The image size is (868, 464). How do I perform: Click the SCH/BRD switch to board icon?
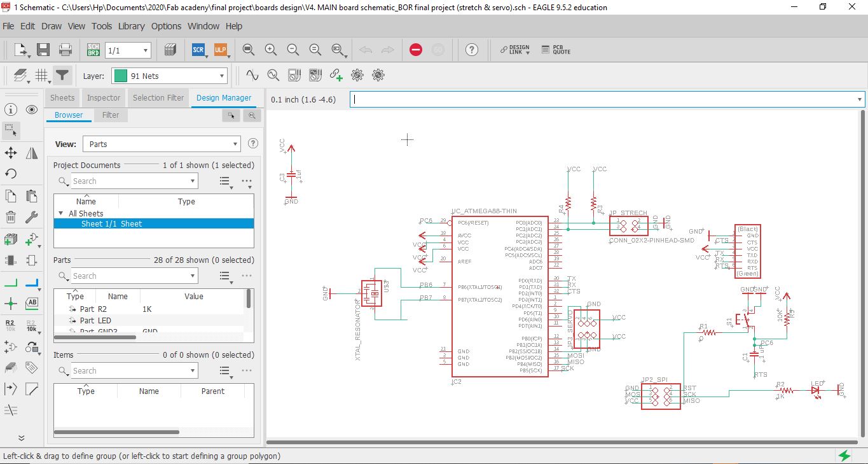coord(93,50)
